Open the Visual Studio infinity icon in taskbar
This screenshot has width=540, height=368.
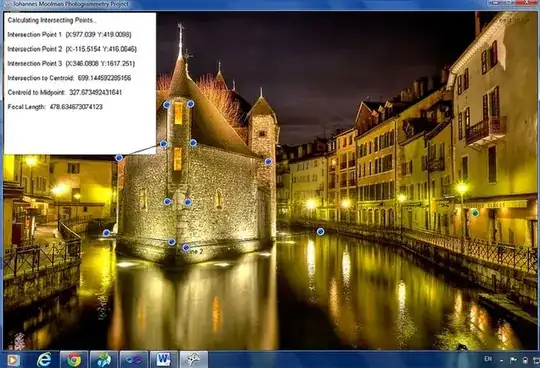134,360
